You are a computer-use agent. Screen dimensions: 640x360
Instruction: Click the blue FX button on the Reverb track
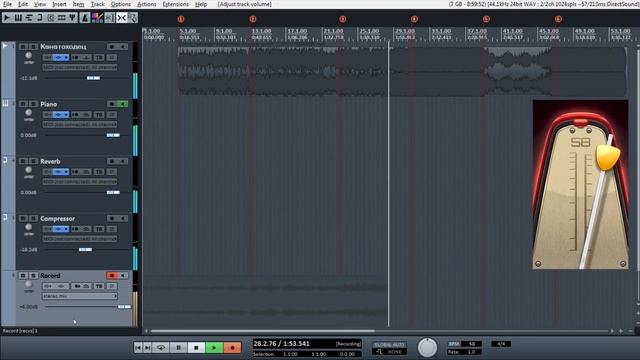click(60, 172)
